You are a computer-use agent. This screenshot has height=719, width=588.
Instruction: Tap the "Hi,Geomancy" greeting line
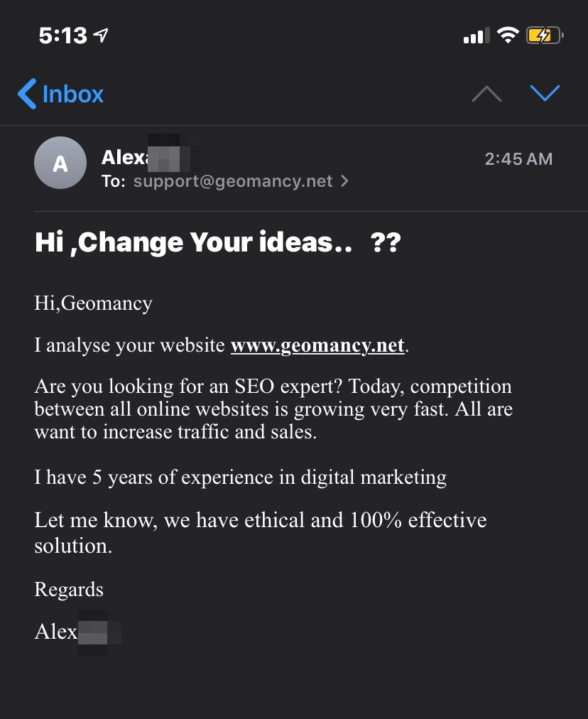tap(93, 303)
